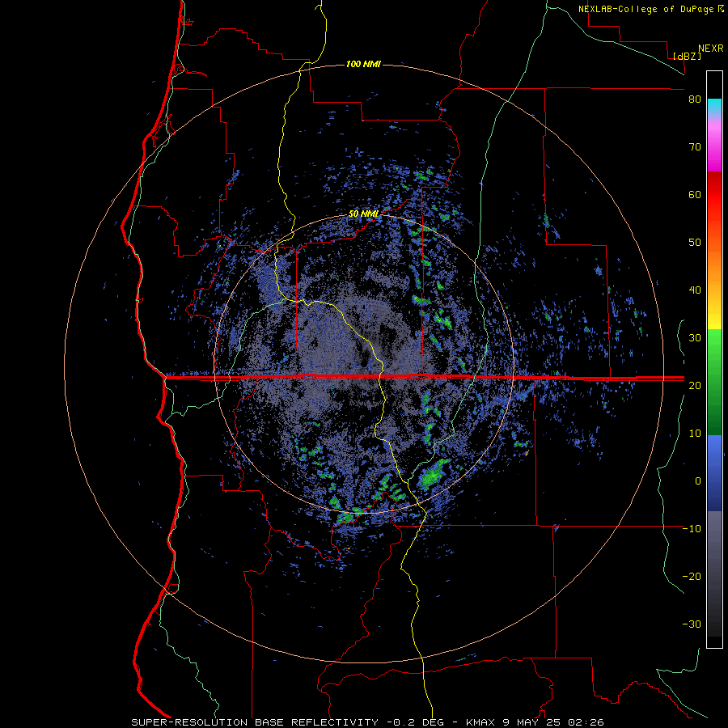
Task: Click the NEXR label above the color scale
Action: click(x=710, y=49)
